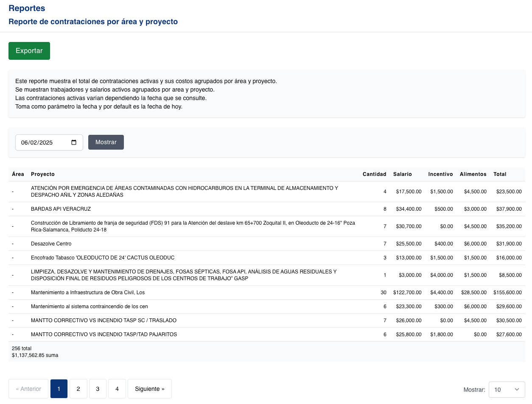Click the Cantidad column header

pos(375,174)
